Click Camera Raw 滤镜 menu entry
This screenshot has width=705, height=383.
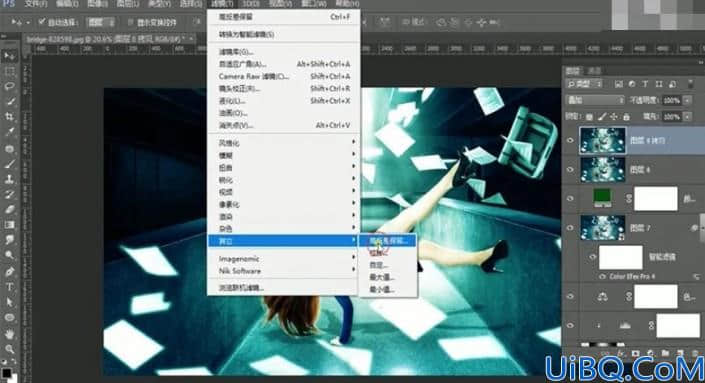[x=284, y=76]
